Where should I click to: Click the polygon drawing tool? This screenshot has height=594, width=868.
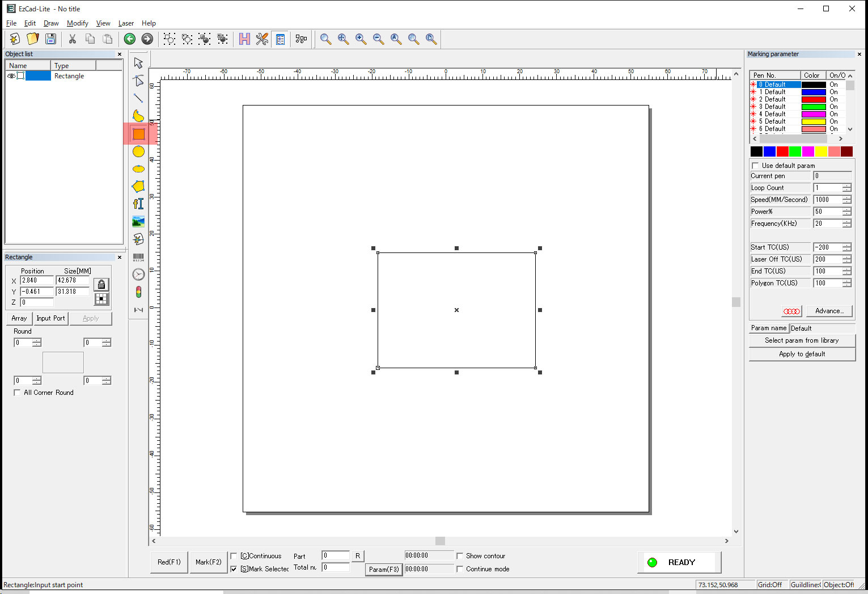point(138,187)
